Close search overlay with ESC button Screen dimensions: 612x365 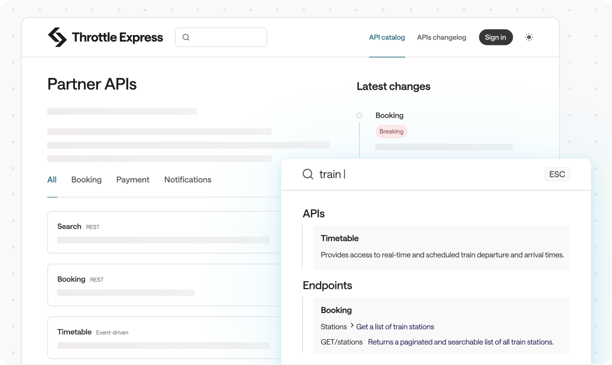557,174
